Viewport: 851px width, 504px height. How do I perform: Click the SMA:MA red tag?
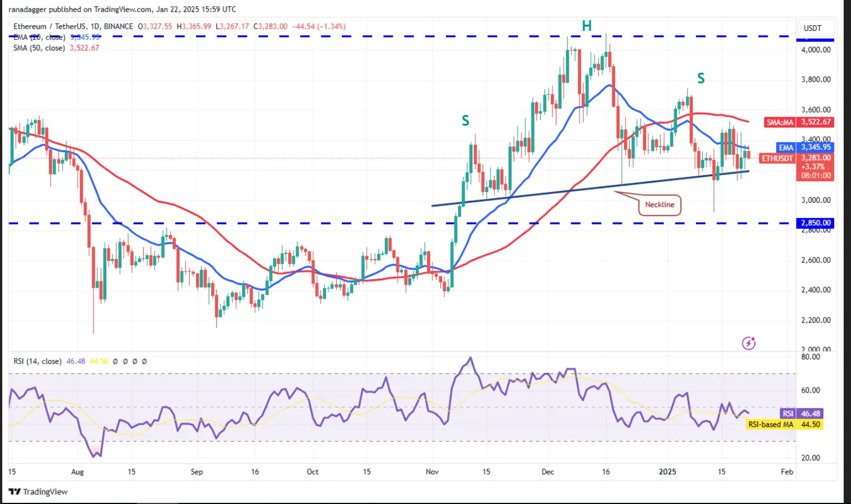coord(780,122)
